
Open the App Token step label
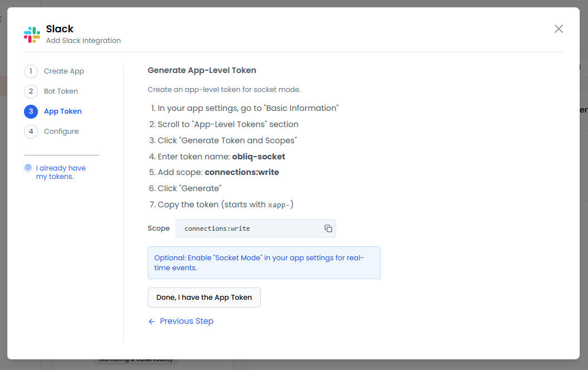click(63, 111)
